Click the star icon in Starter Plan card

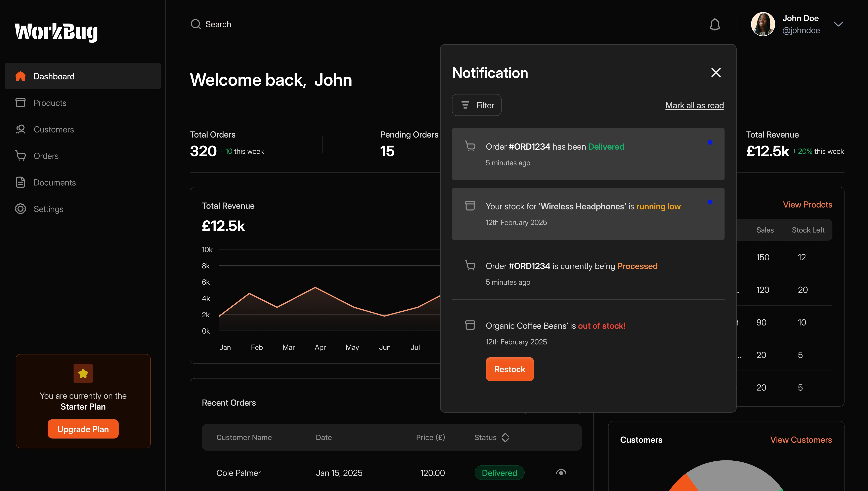(x=83, y=373)
